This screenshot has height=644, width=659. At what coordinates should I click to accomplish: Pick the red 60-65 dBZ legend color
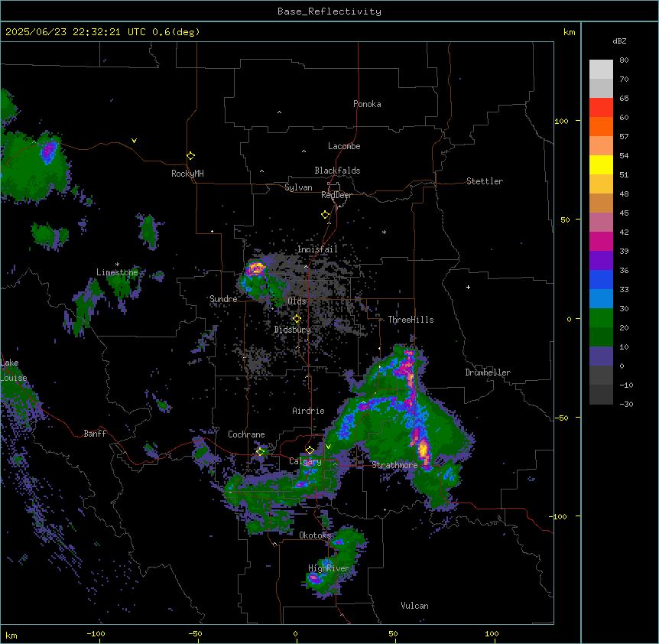coord(601,107)
